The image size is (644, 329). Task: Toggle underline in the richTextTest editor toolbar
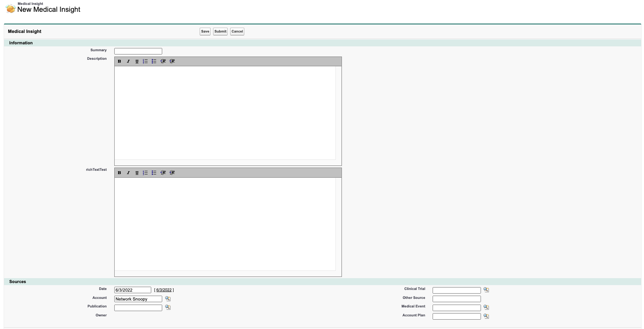137,173
